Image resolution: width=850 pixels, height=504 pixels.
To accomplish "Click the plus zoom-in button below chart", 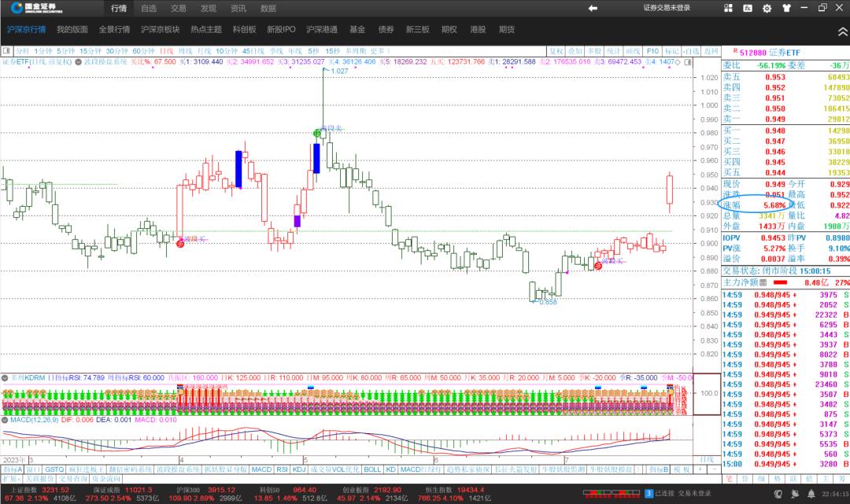I will pos(699,469).
